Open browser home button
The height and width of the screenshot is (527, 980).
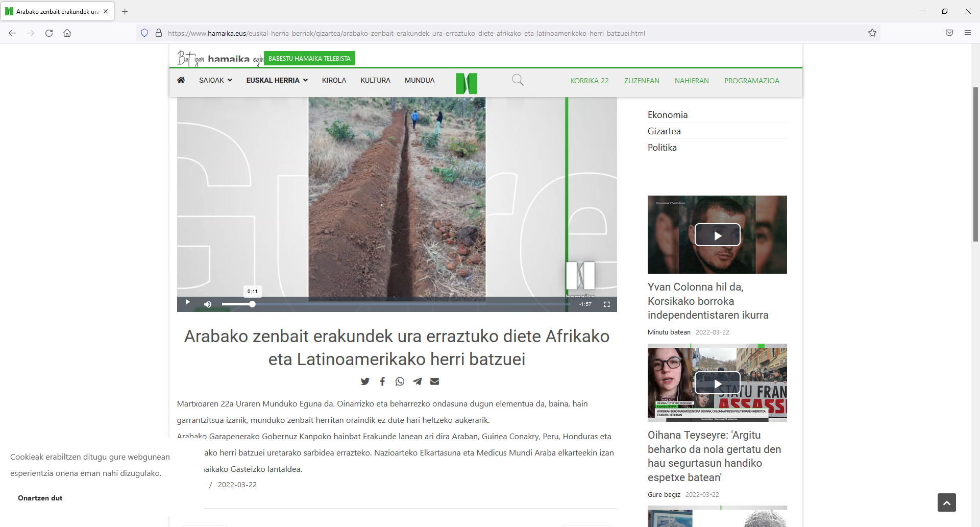click(x=67, y=33)
